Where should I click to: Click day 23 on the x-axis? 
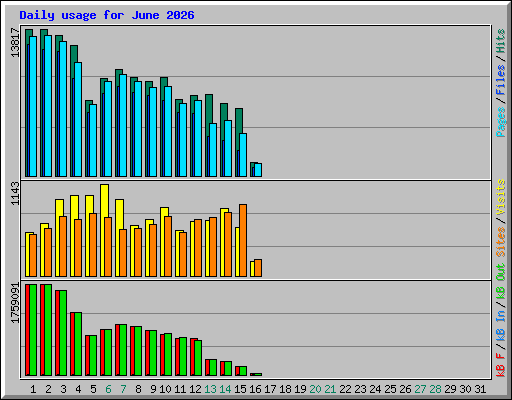[360, 389]
